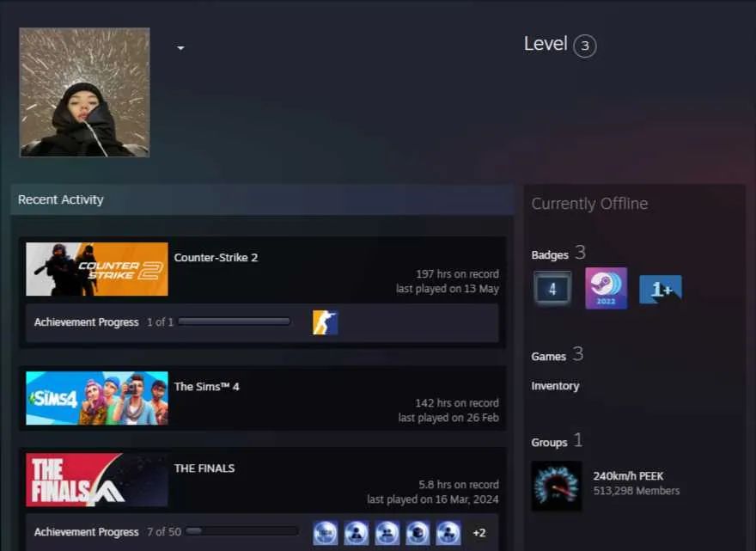Click the Counter-Strike 2 achievement progress bar
The width and height of the screenshot is (756, 551).
point(235,321)
